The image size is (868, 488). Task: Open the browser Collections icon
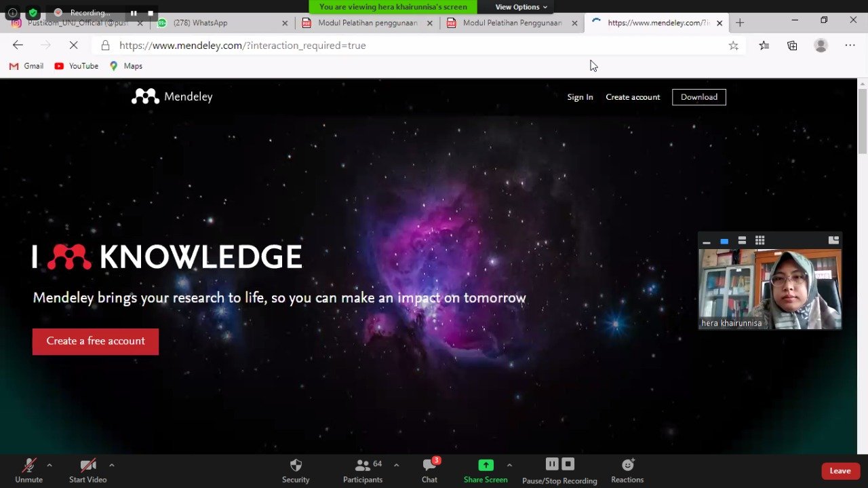(x=792, y=45)
